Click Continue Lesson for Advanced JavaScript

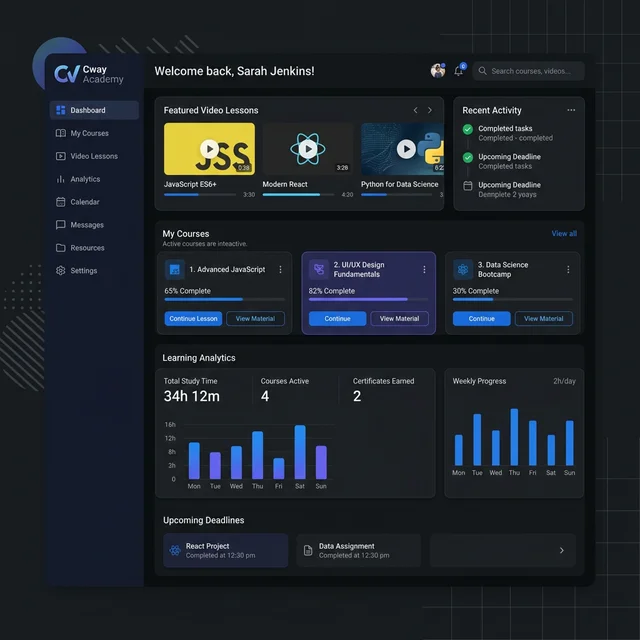pos(193,319)
